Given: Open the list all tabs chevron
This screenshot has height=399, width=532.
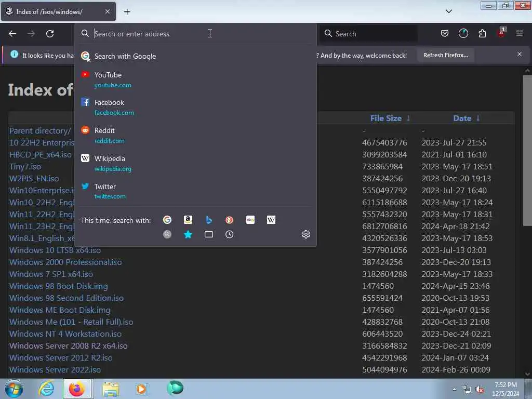Looking at the screenshot, I should click(448, 11).
